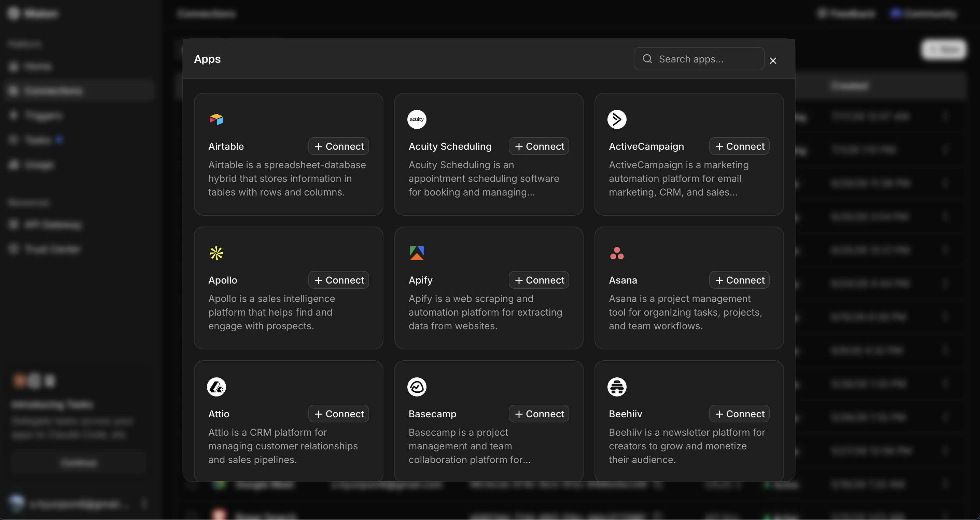Connect the Attio app

point(339,414)
